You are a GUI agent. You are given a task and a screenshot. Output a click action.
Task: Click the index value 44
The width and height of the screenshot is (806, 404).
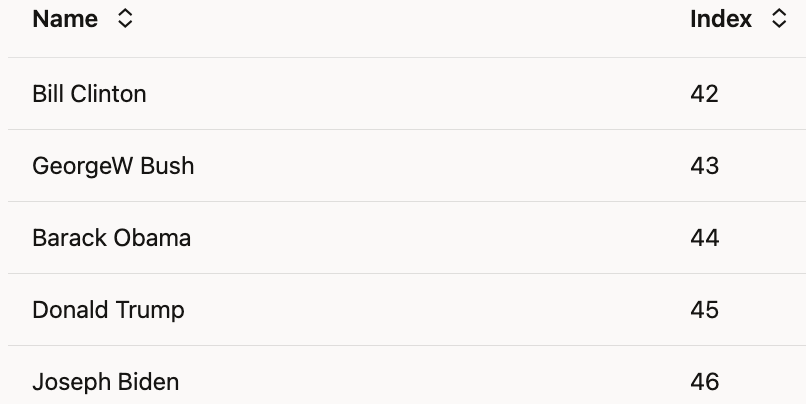[704, 238]
